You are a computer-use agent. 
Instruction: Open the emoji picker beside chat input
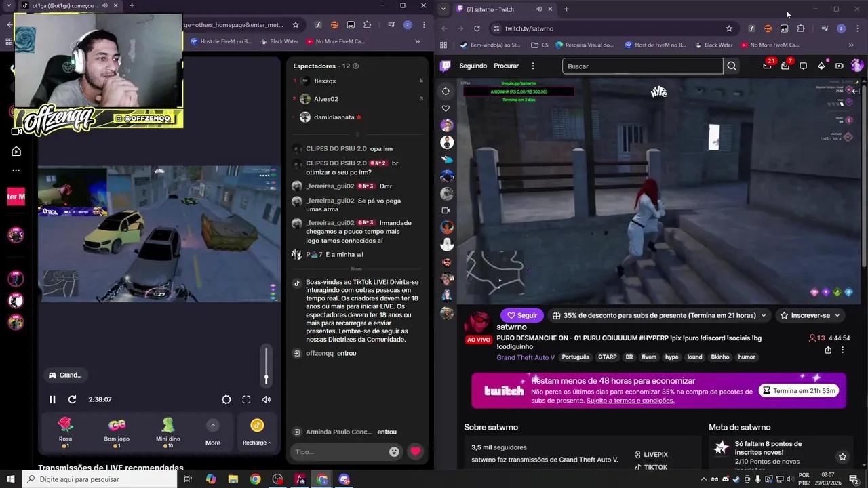point(394,451)
